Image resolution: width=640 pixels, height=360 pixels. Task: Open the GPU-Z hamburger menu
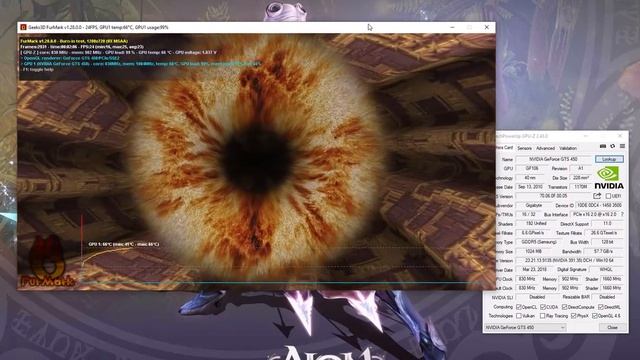[622, 146]
